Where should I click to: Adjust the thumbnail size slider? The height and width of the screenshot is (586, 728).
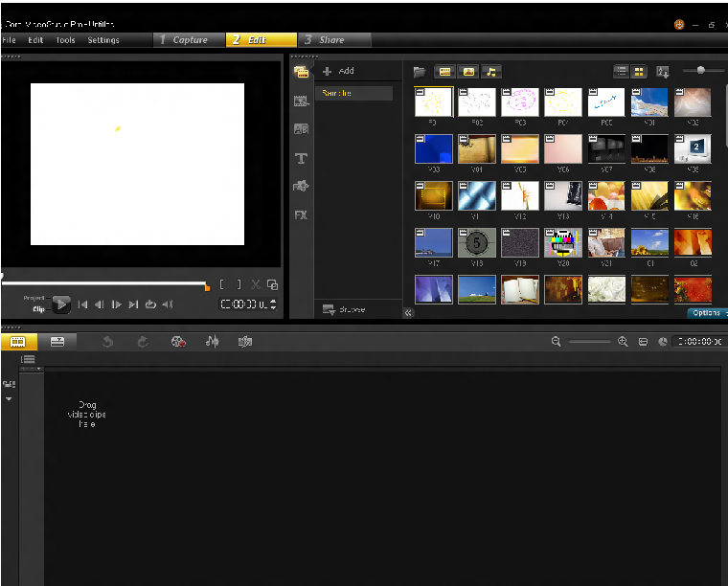point(700,70)
